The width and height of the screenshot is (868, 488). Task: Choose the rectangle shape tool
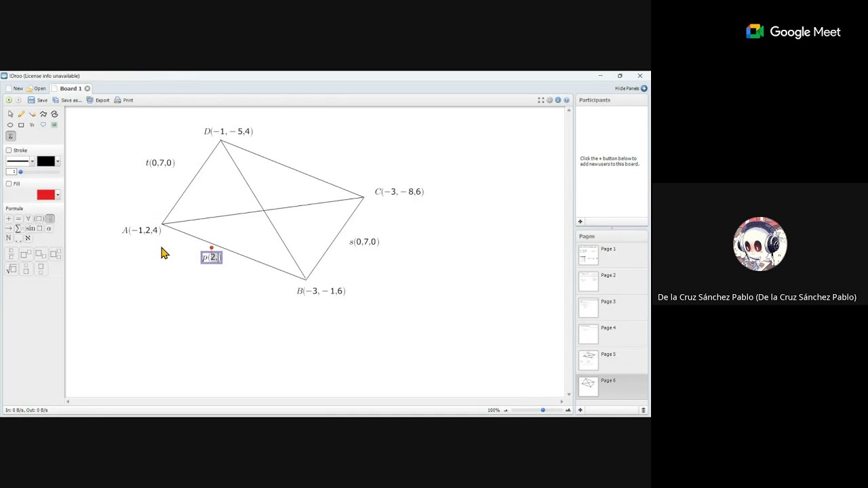(x=21, y=125)
